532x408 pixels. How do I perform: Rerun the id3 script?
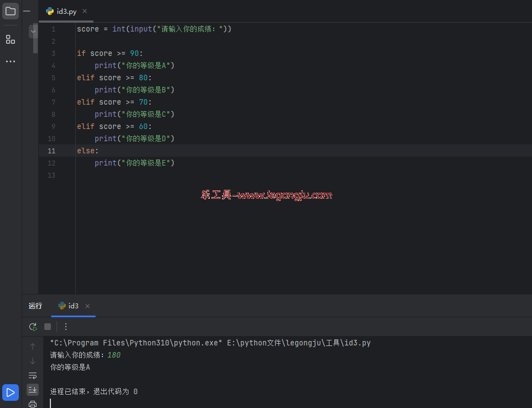[33, 327]
